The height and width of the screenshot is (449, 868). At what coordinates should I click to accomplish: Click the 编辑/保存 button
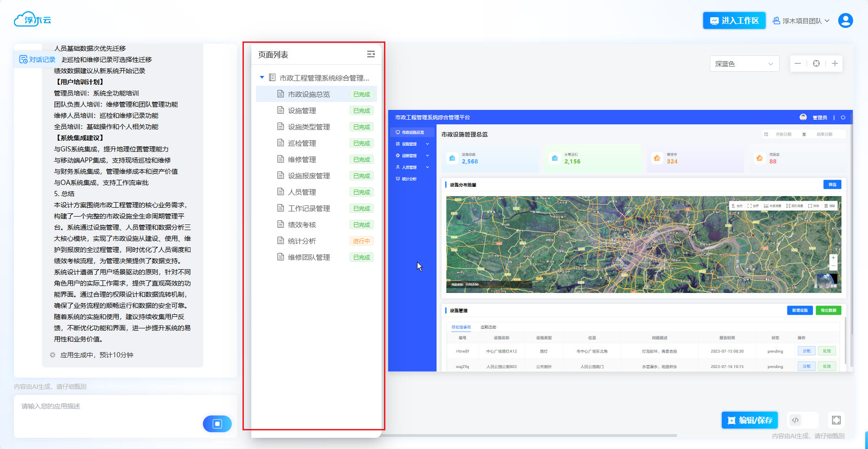coord(750,420)
